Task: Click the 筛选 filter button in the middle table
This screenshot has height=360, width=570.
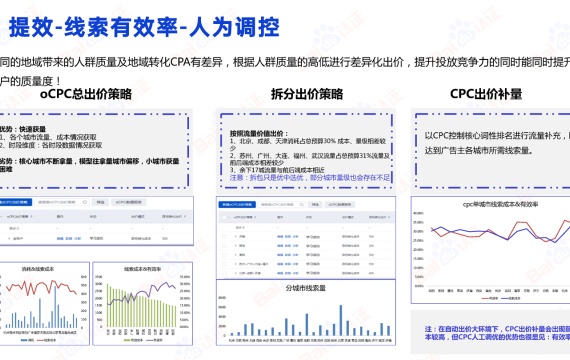Action: pyautogui.click(x=315, y=205)
